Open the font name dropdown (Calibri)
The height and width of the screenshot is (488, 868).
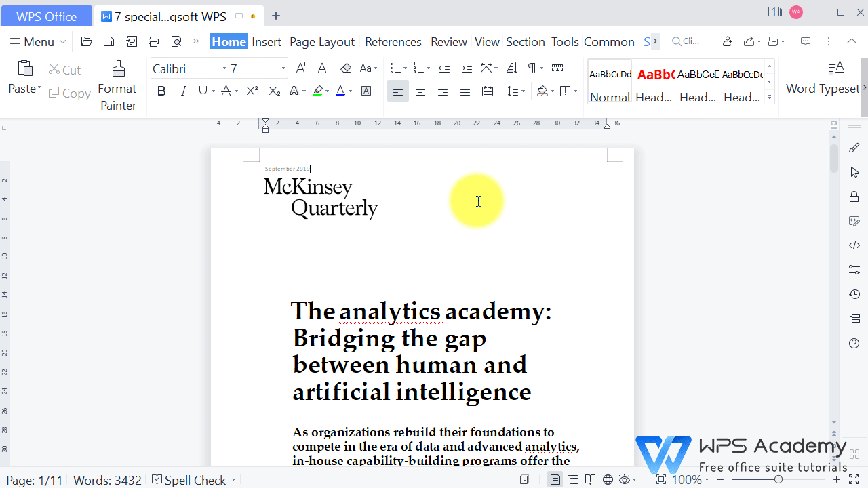(x=224, y=68)
